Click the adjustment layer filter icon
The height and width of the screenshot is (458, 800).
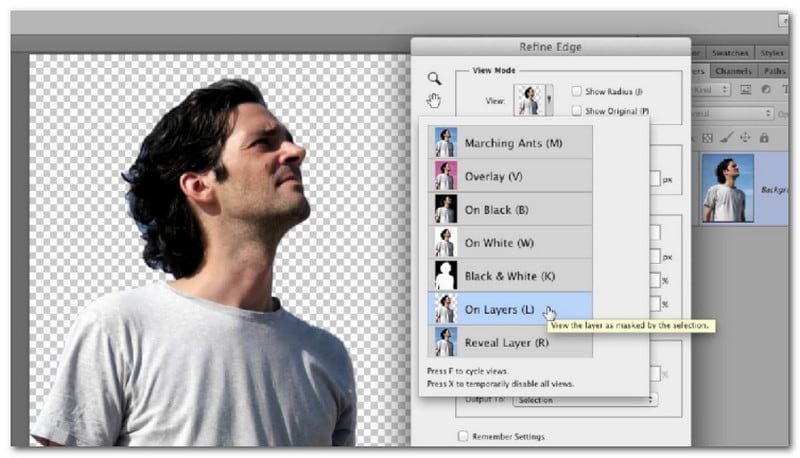point(766,89)
